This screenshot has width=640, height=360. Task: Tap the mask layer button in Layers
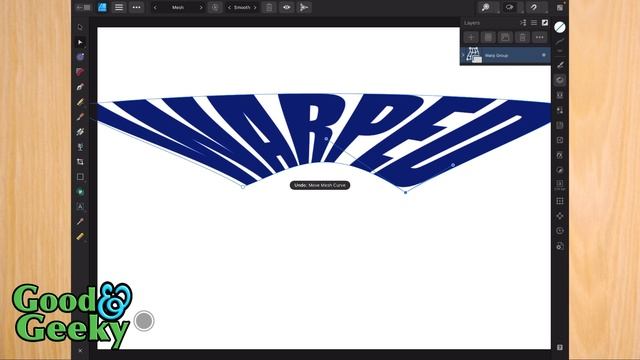488,38
